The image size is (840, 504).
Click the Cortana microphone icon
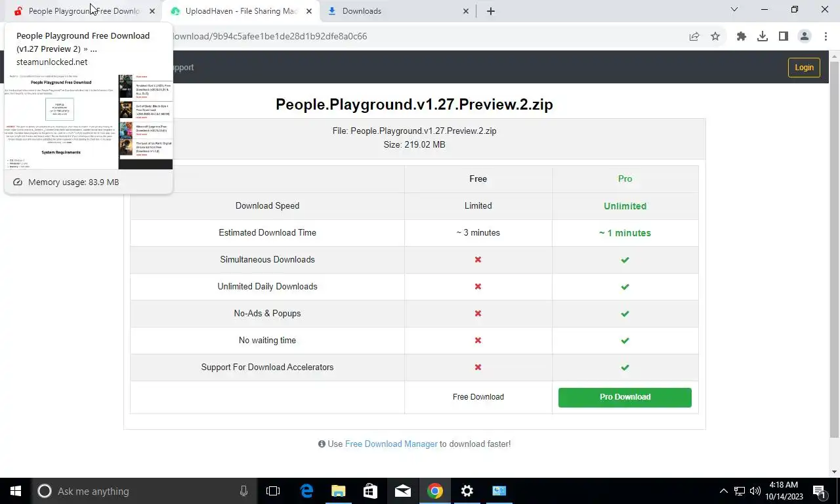[244, 491]
